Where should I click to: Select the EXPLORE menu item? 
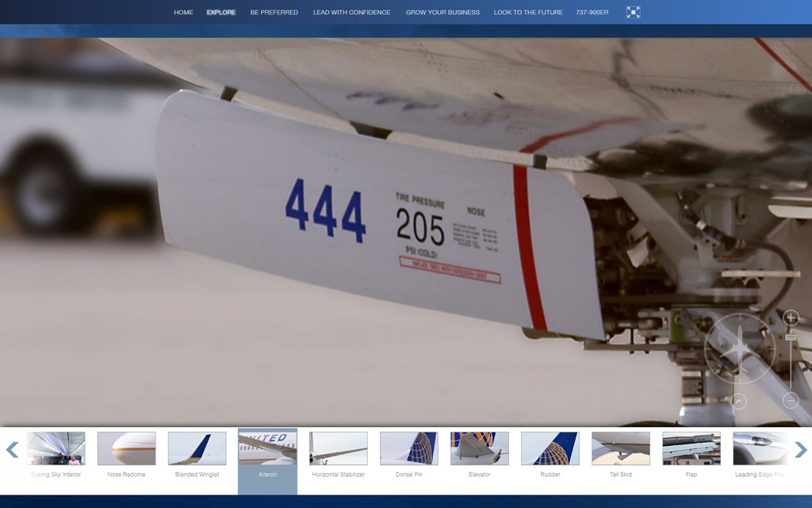221,13
